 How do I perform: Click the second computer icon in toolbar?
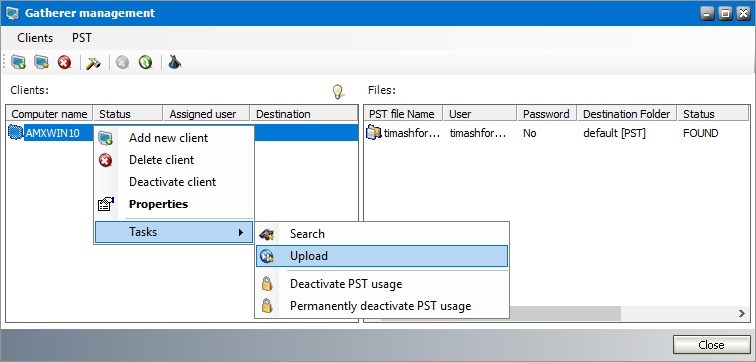point(41,62)
